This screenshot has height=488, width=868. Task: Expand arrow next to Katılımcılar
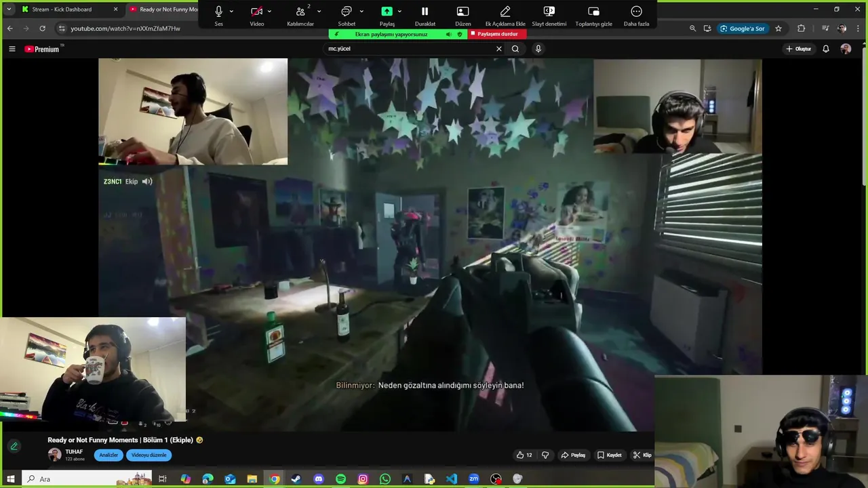(x=319, y=12)
